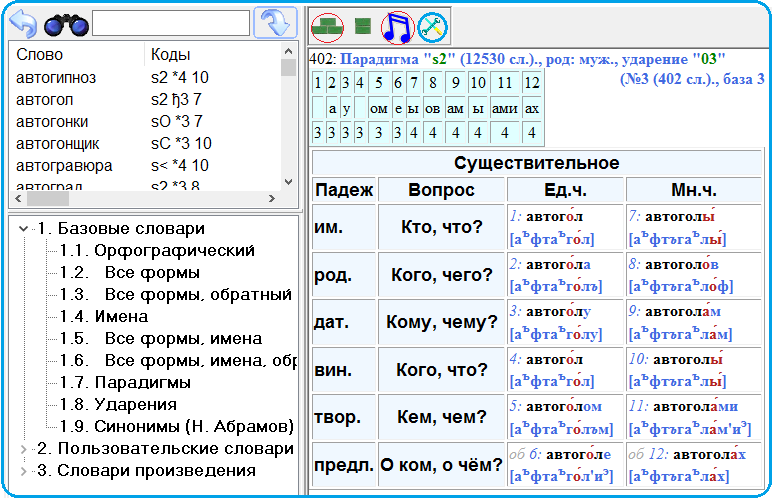
Task: Select '1.2. Все формы' tree item
Action: click(x=129, y=272)
